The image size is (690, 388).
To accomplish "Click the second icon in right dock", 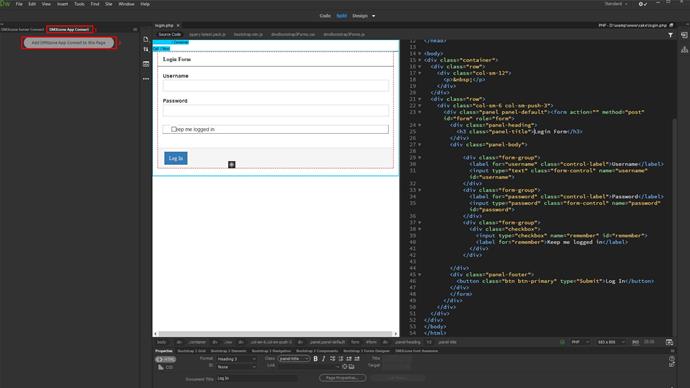I will point(684,50).
